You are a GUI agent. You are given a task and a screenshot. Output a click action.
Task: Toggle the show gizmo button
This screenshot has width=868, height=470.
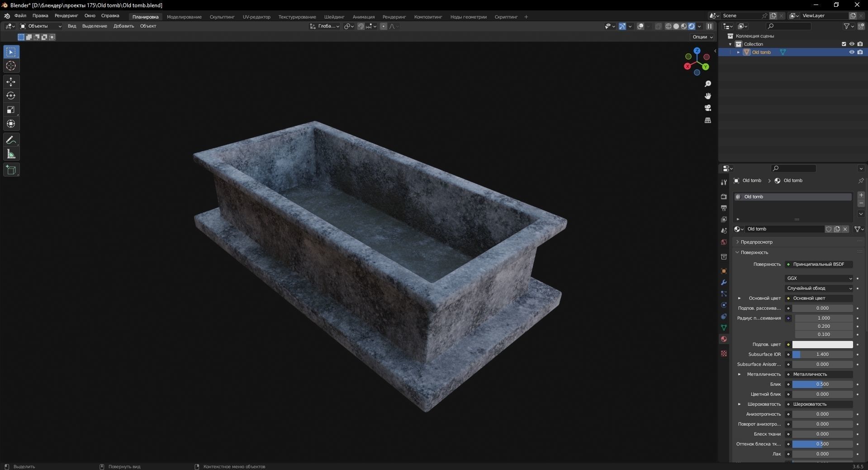[622, 26]
